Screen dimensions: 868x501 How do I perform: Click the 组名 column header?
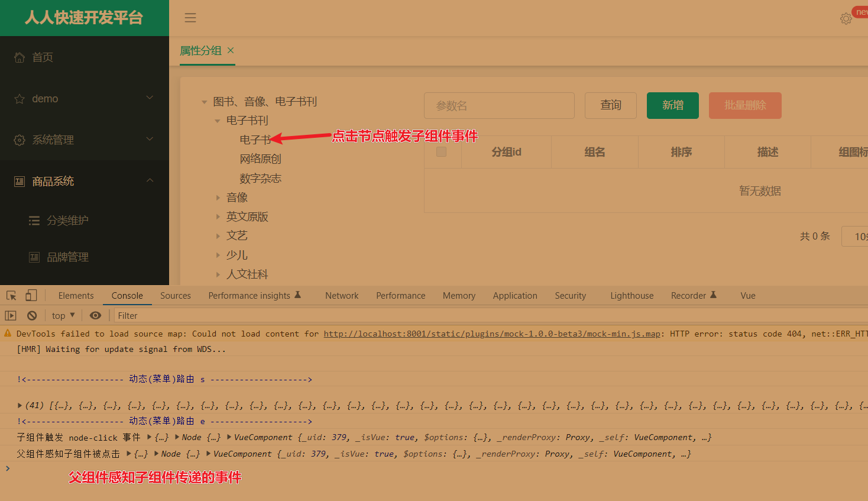click(595, 152)
